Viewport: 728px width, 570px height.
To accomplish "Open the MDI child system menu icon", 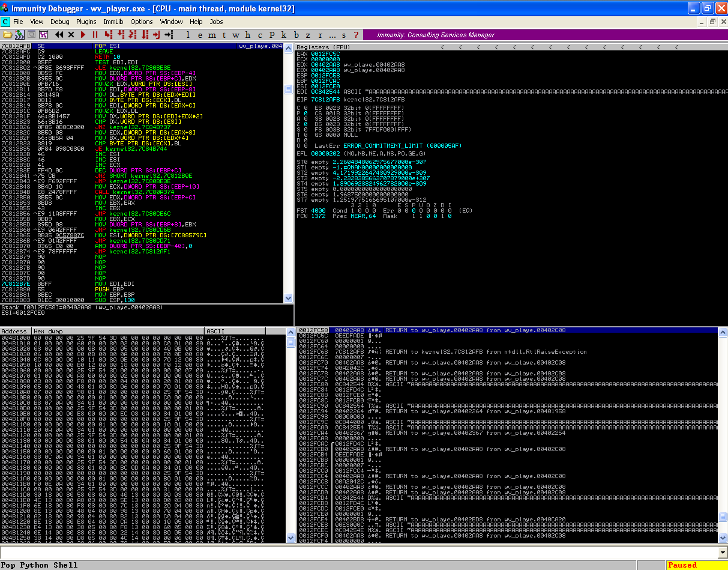I will [5, 22].
